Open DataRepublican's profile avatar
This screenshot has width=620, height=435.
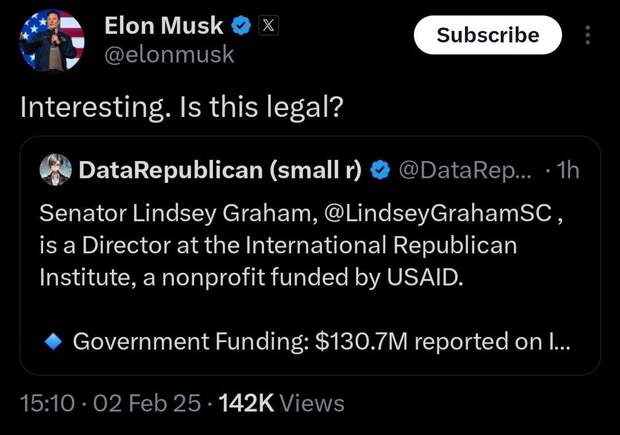point(56,170)
